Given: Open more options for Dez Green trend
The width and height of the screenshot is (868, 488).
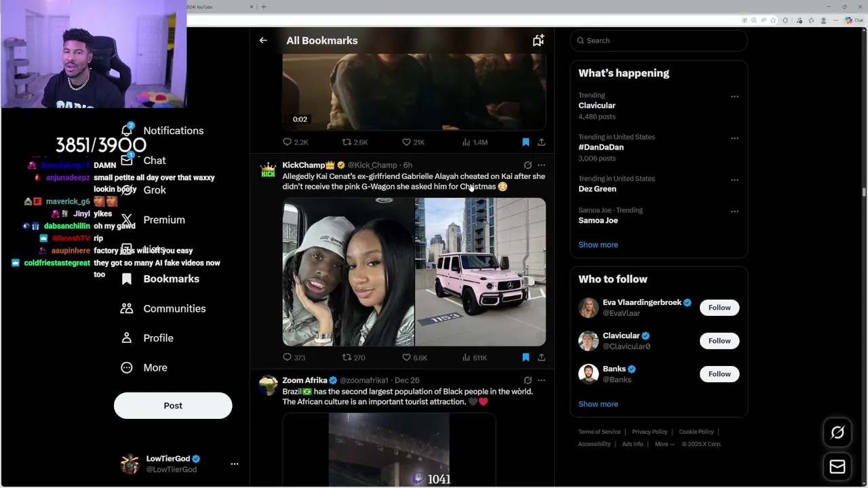Looking at the screenshot, I should pyautogui.click(x=734, y=180).
